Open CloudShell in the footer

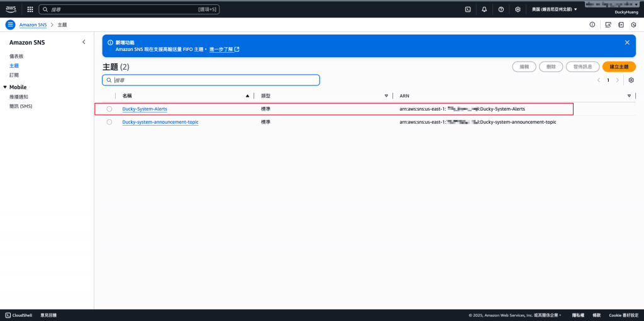click(17, 315)
